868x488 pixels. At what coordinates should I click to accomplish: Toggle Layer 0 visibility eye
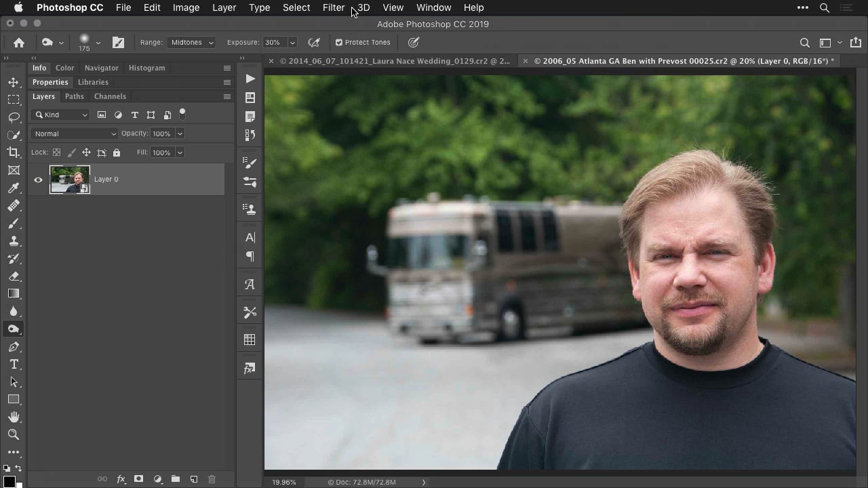point(38,180)
